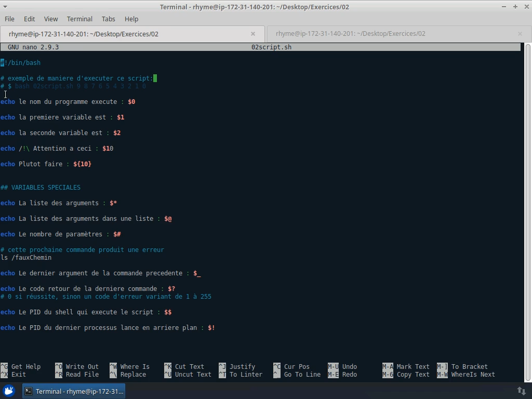The image size is (532, 399).
Task: Click the 'arguments dans une liste : $@' line
Action: (86, 219)
